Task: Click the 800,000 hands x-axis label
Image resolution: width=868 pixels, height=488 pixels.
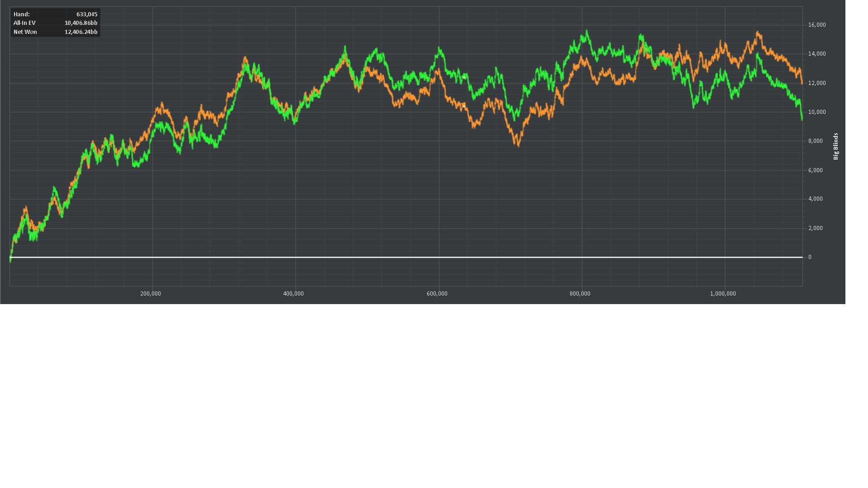Action: 580,294
